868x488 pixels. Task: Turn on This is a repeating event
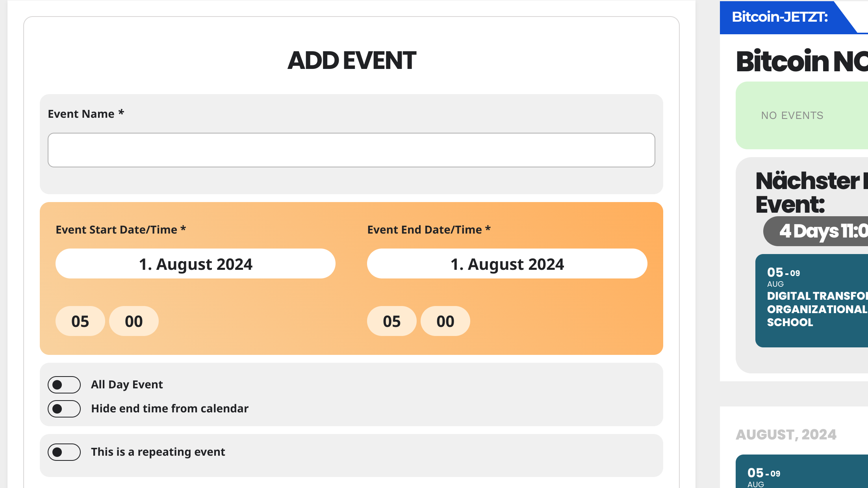pos(64,452)
